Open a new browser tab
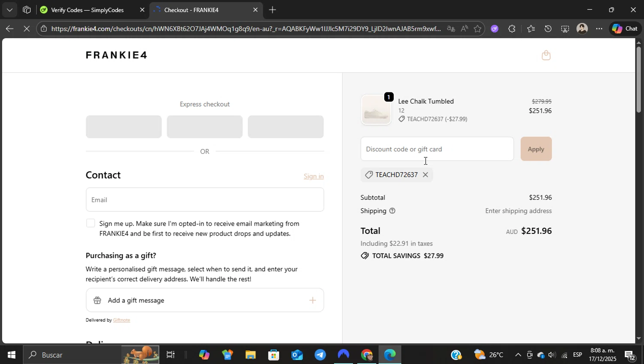 (272, 10)
